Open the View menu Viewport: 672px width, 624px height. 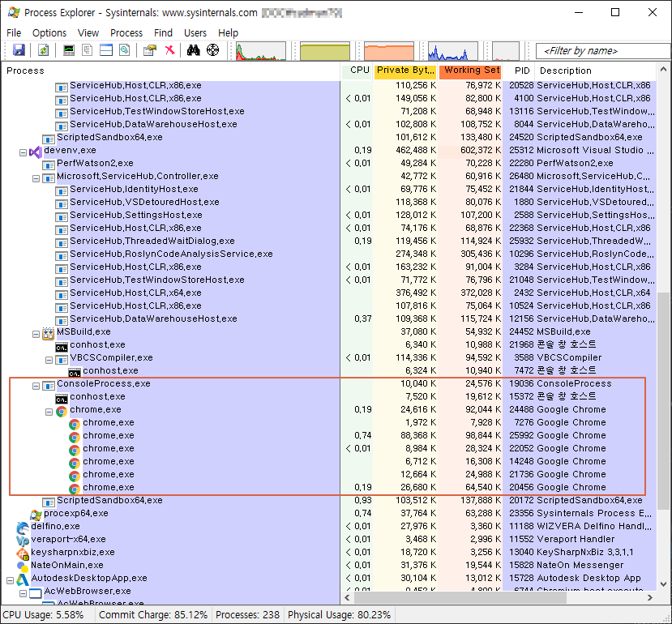[88, 33]
